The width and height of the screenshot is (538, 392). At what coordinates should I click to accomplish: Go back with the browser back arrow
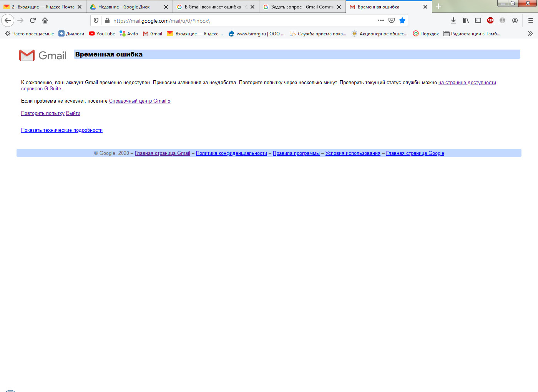coord(8,20)
